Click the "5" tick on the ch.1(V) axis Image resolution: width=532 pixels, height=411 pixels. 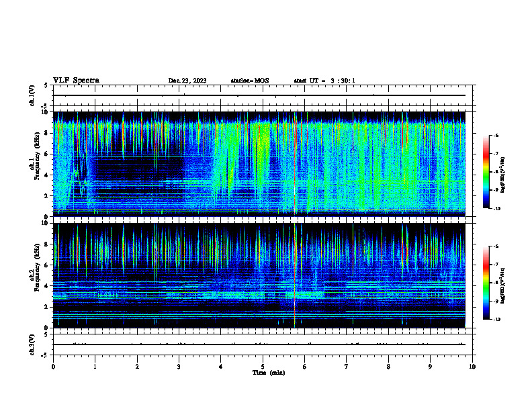point(46,85)
